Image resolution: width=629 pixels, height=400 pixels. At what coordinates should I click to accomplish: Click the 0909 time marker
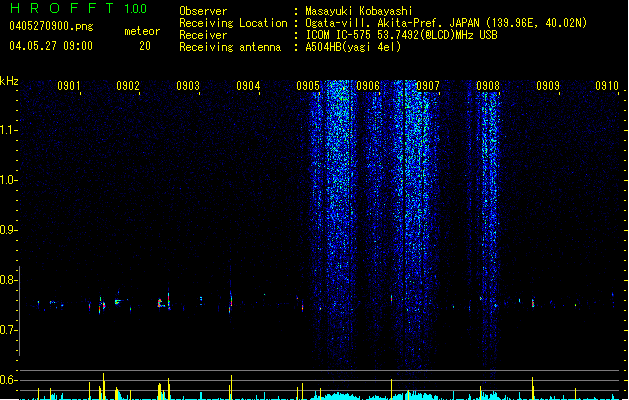coord(548,85)
